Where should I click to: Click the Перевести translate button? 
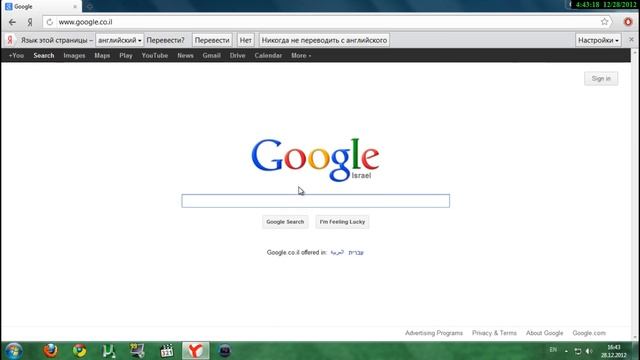click(212, 40)
